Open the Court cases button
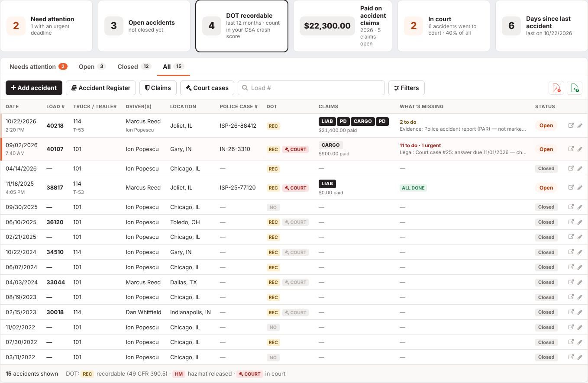This screenshot has width=588, height=383. click(x=207, y=88)
